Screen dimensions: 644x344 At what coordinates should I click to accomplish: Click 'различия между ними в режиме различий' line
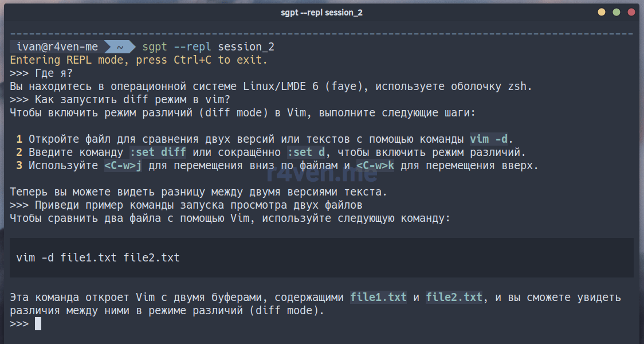167,310
